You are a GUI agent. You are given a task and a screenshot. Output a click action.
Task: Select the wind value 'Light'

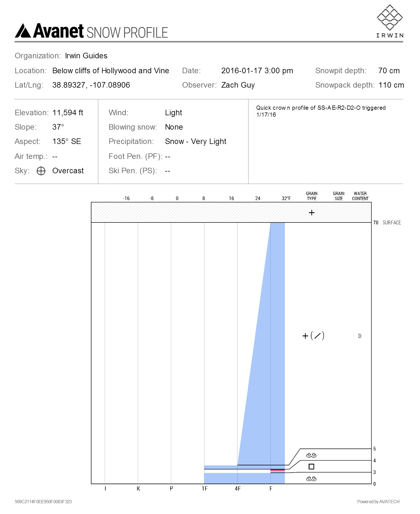(174, 113)
